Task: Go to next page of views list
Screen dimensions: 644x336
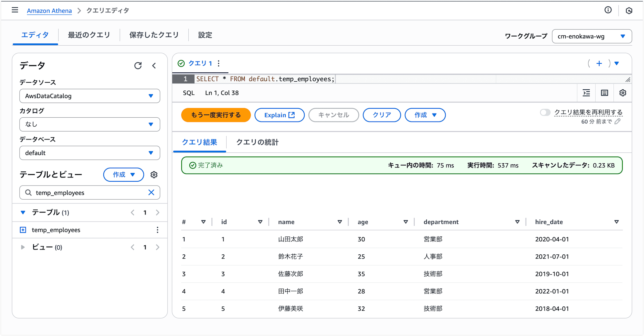Action: pos(157,247)
